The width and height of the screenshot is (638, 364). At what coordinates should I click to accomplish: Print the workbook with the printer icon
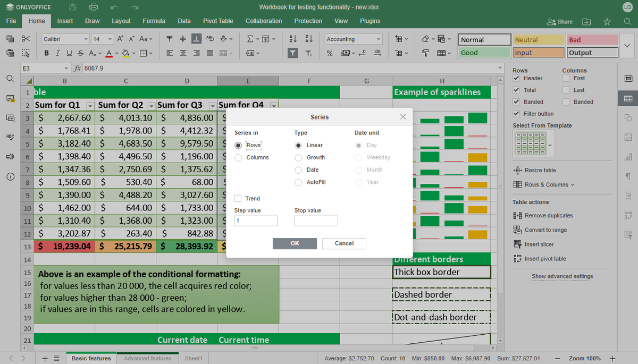94,7
